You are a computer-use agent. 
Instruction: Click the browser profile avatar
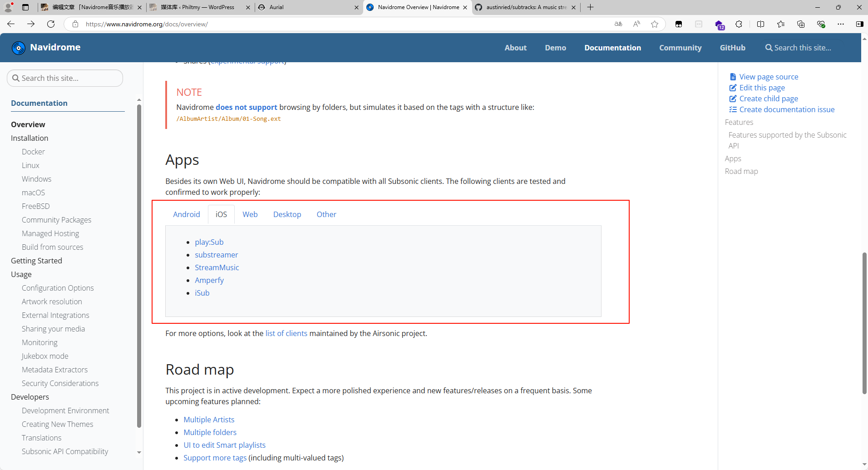point(8,7)
